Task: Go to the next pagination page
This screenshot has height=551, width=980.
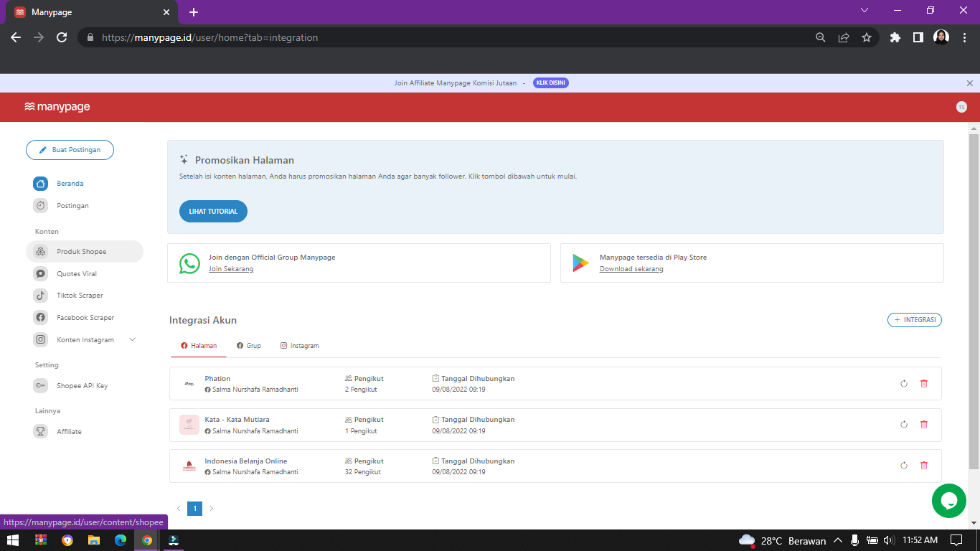Action: pyautogui.click(x=211, y=509)
